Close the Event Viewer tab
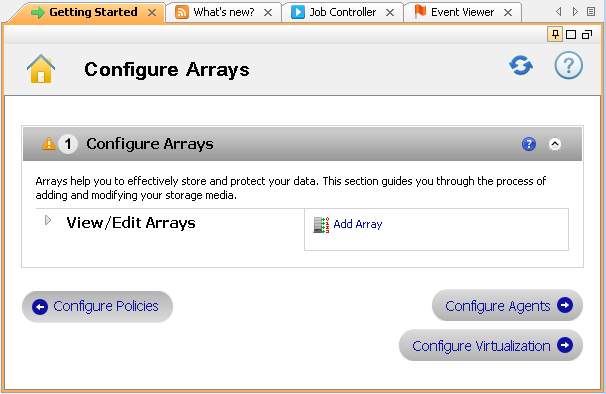Screen dimensions: 606x394 [508, 13]
